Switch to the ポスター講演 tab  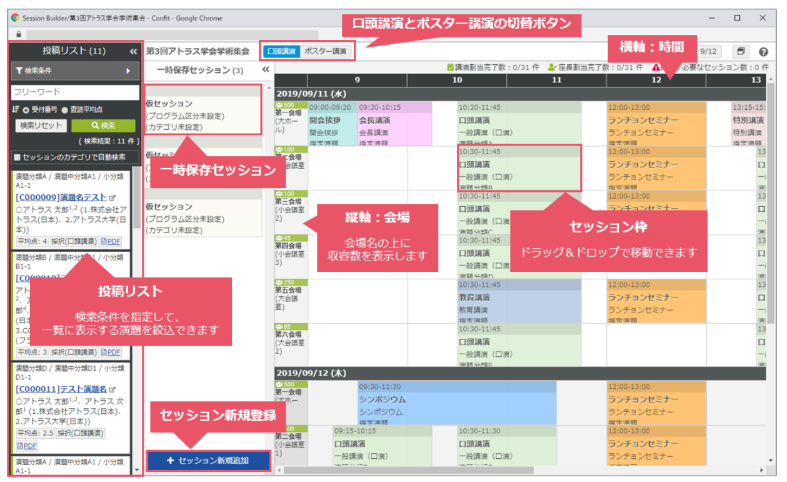tap(325, 51)
